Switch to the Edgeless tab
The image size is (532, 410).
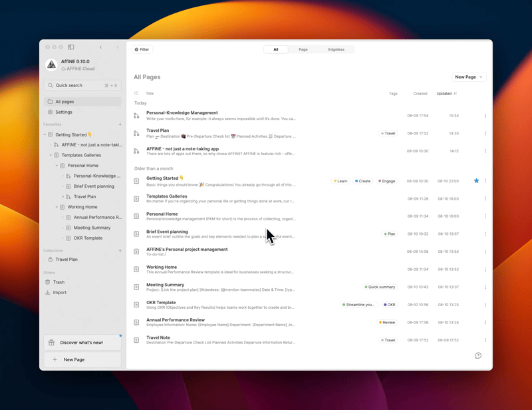tap(336, 50)
